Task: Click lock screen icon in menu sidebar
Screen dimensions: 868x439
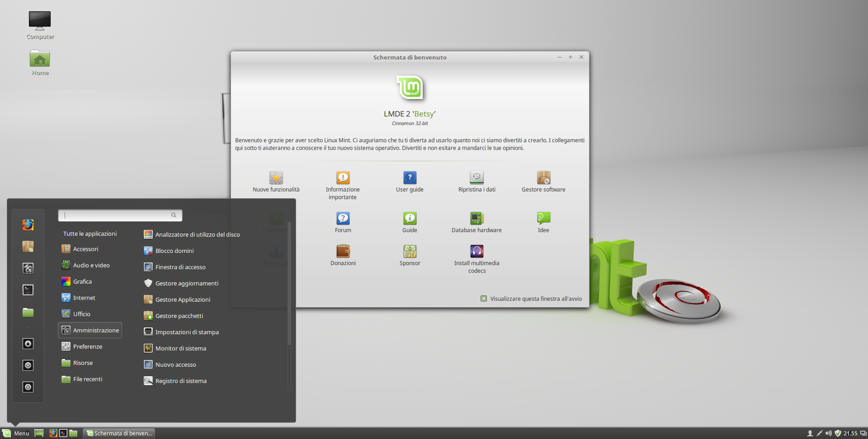Action: [x=28, y=344]
